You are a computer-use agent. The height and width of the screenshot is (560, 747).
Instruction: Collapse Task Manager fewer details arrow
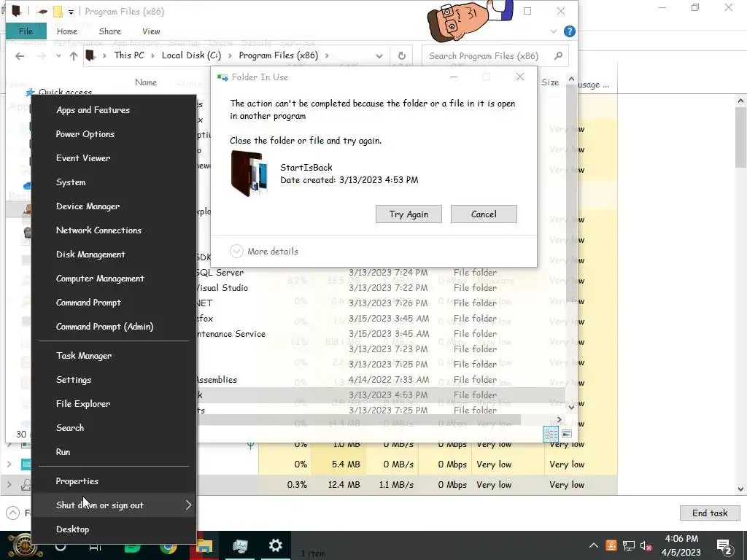point(13,513)
